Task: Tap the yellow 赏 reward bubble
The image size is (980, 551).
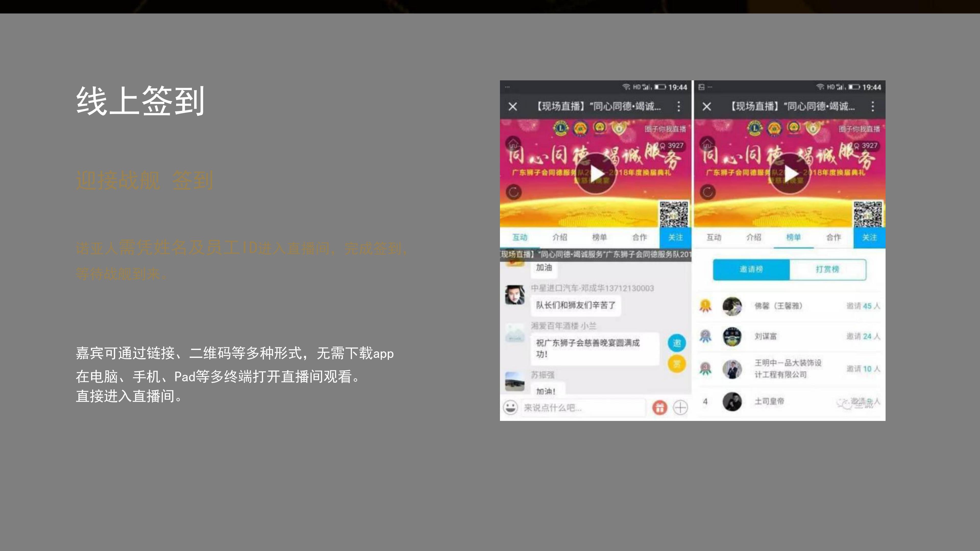Action: point(677,364)
